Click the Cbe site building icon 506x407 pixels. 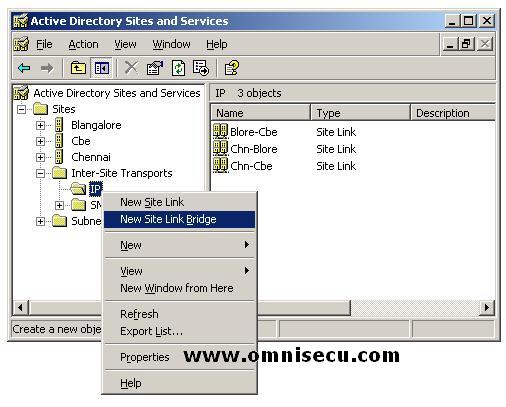pos(59,141)
